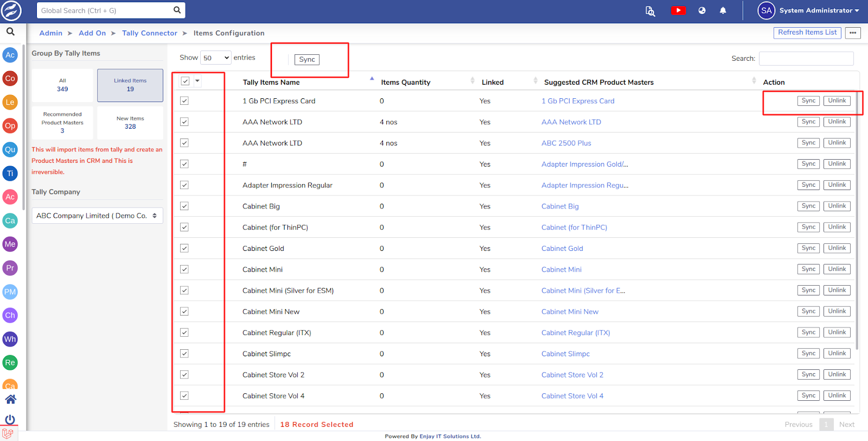This screenshot has width=868, height=441.
Task: Sort by Tally Items Name column
Action: 271,82
